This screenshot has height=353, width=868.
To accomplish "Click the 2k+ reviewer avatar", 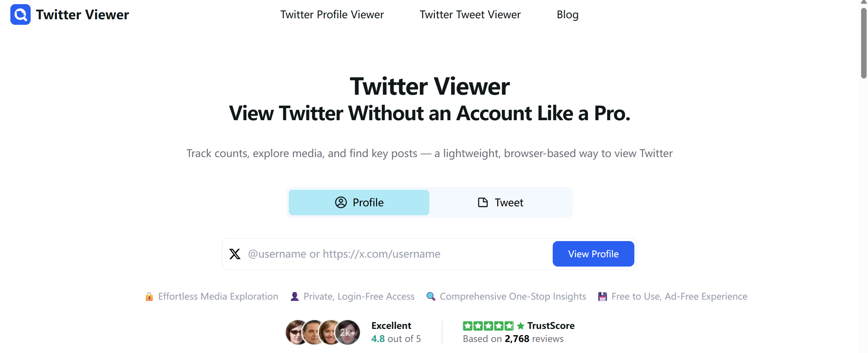I will point(347,332).
